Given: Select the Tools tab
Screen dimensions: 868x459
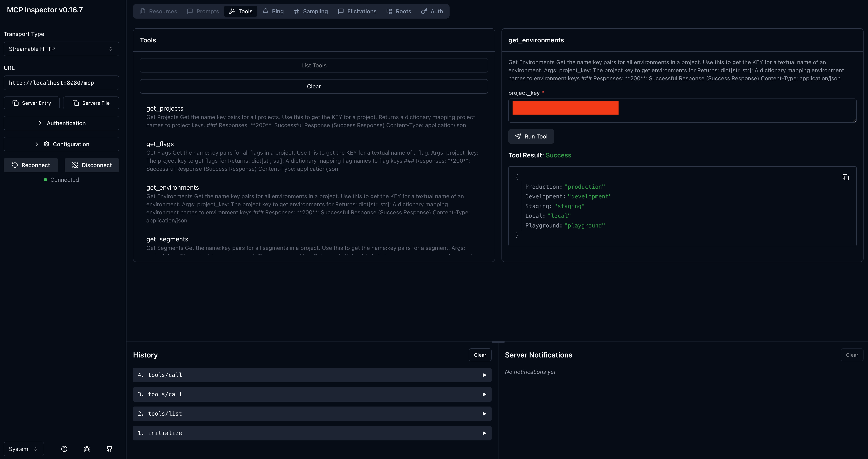Looking at the screenshot, I should pos(241,11).
